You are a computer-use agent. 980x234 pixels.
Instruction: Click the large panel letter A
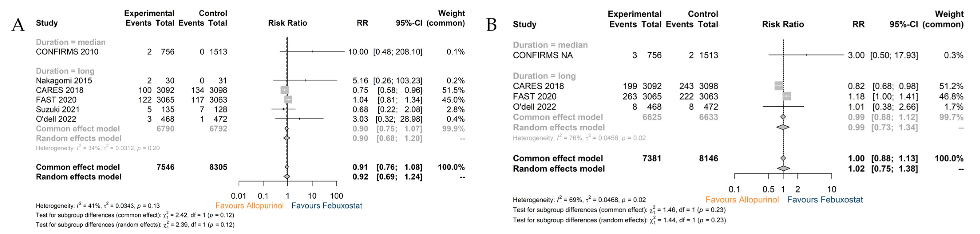pos(18,25)
